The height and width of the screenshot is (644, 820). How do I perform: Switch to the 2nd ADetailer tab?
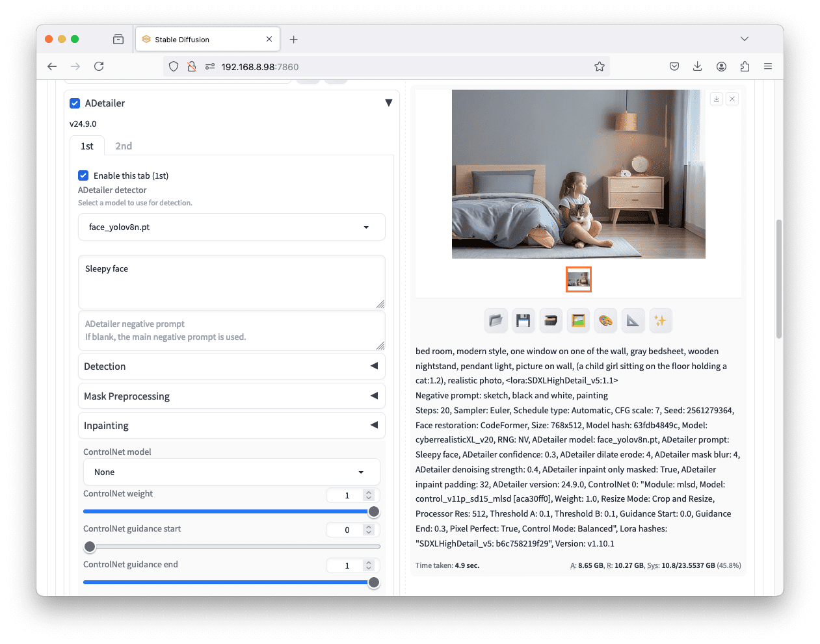124,146
